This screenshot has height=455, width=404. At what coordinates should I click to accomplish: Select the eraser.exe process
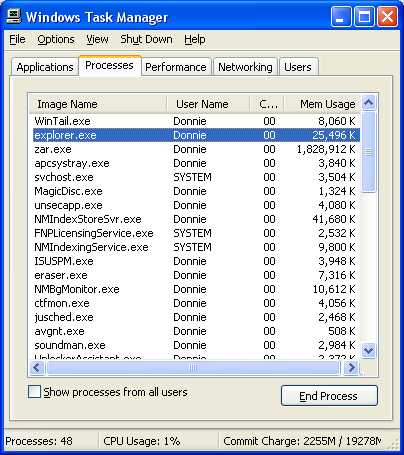coord(196,275)
